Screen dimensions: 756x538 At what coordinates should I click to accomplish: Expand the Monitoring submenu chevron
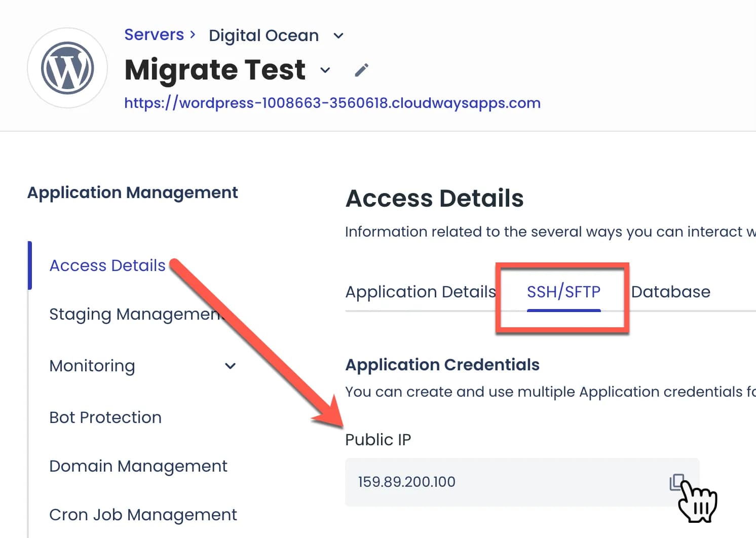pos(230,366)
